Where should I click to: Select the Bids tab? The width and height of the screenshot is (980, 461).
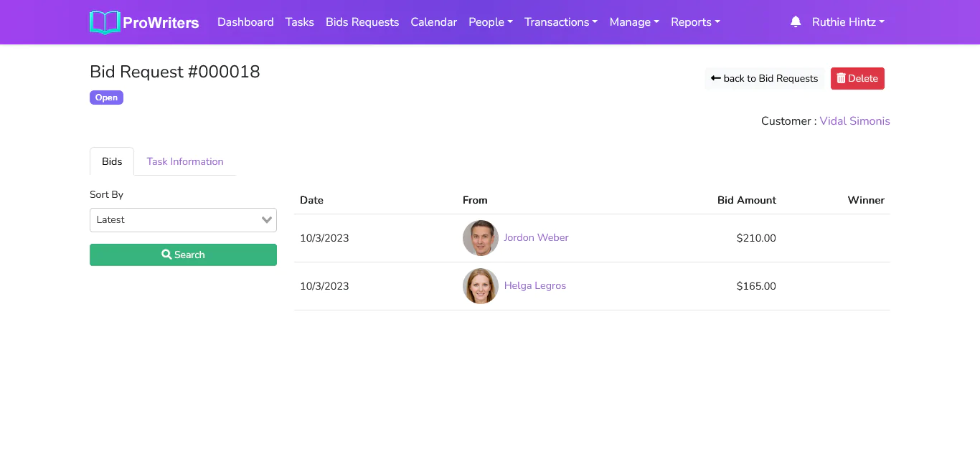coord(112,161)
